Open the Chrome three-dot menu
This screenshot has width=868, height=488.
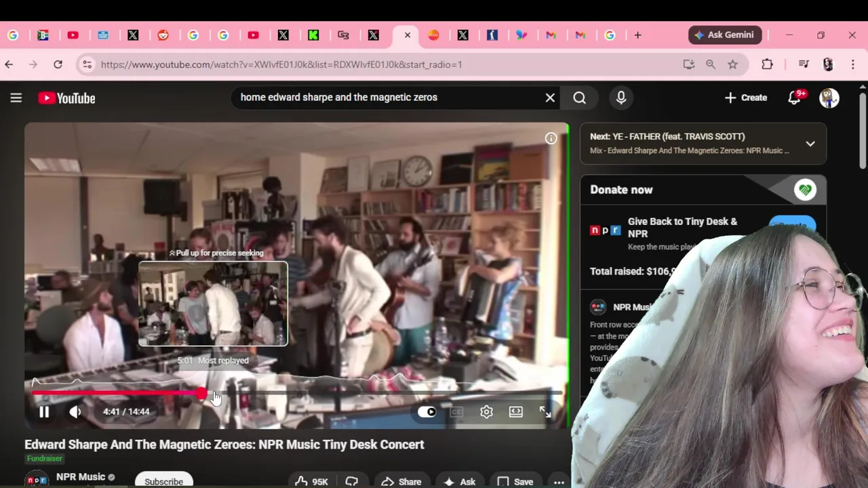tap(852, 64)
